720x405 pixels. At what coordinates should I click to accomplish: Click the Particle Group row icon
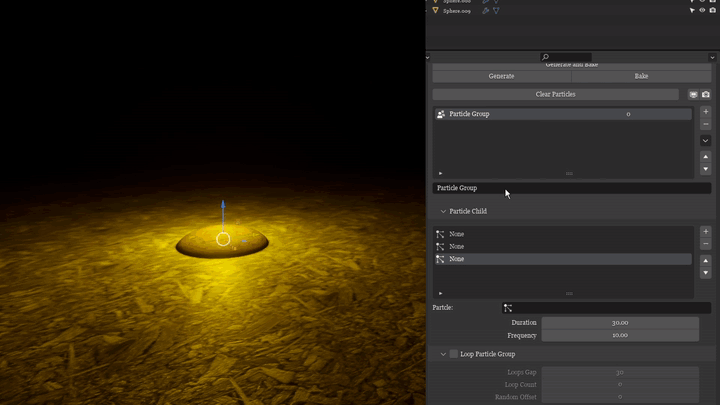coord(441,114)
